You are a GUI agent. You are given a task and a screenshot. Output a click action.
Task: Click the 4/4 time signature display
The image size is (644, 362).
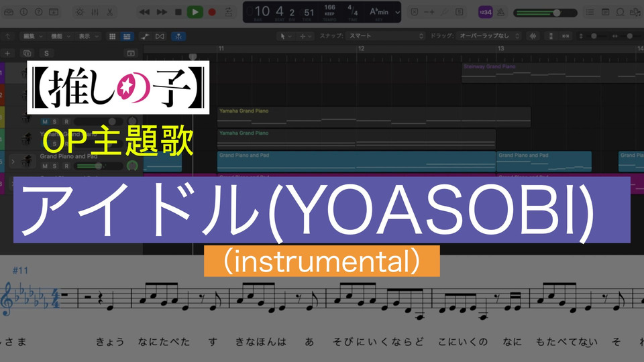(x=352, y=12)
